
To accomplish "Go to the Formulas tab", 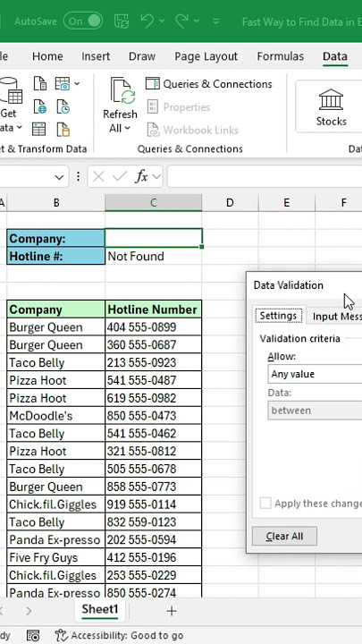I will click(x=281, y=56).
